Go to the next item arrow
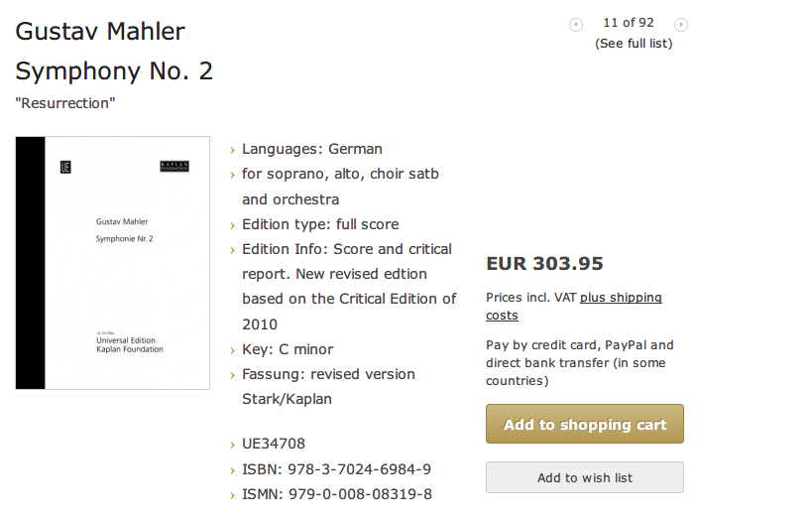The width and height of the screenshot is (812, 517). (x=681, y=25)
